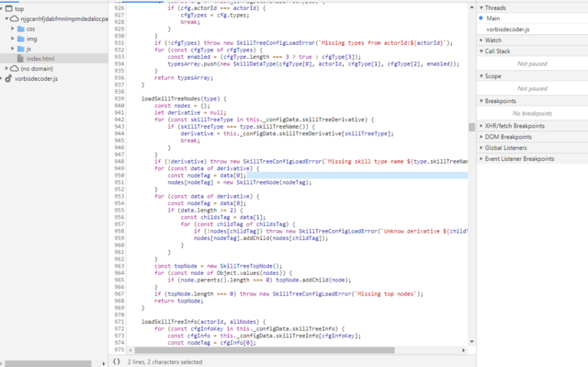Click the navigator pane horizontal scrollbar

48,363
